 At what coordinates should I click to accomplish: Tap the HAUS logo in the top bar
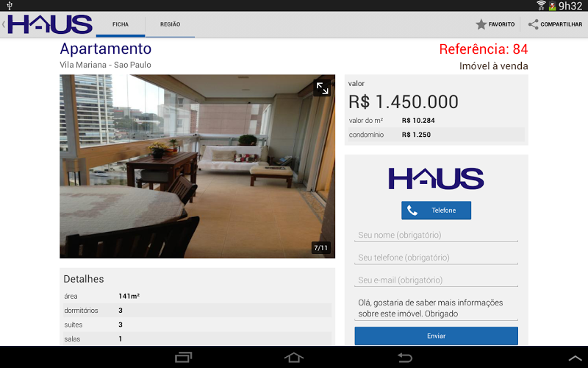(x=49, y=24)
